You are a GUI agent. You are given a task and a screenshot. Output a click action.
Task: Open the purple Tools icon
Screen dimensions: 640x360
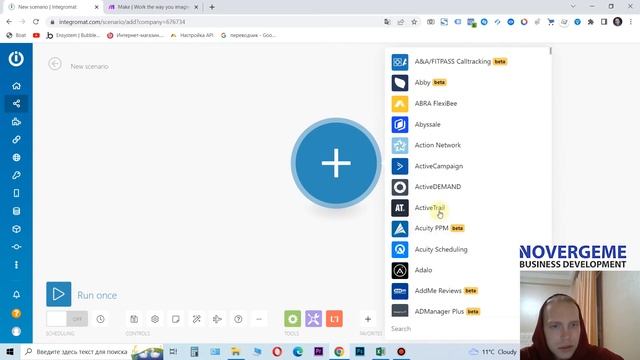313,319
